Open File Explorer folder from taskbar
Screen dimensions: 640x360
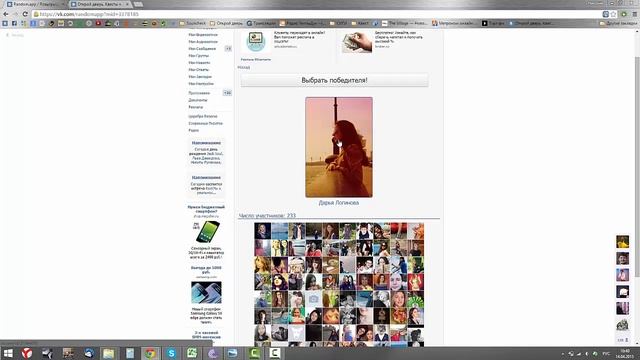coord(108,353)
